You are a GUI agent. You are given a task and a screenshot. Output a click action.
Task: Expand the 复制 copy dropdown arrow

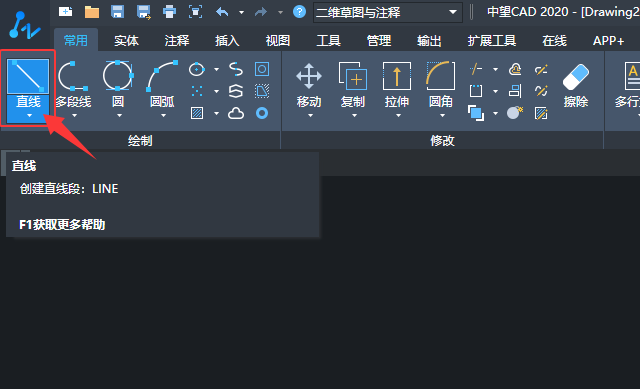click(x=354, y=116)
